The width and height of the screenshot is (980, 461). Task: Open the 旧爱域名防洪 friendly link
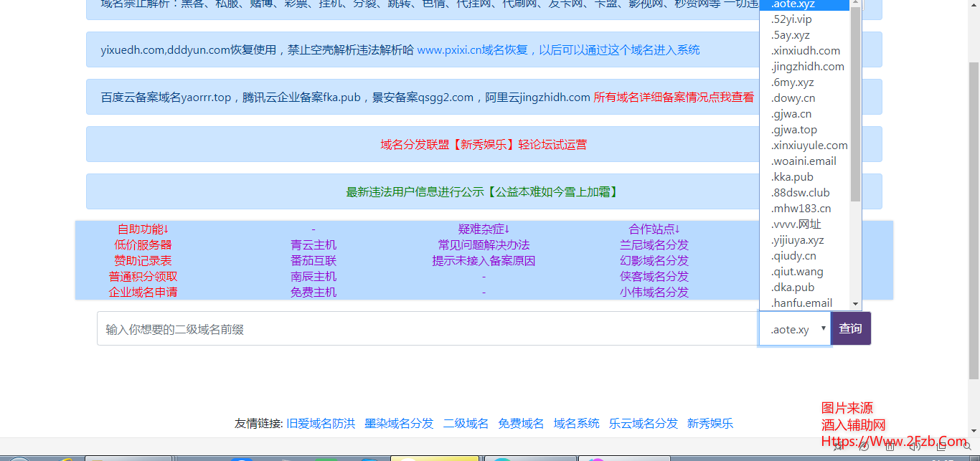pos(321,424)
